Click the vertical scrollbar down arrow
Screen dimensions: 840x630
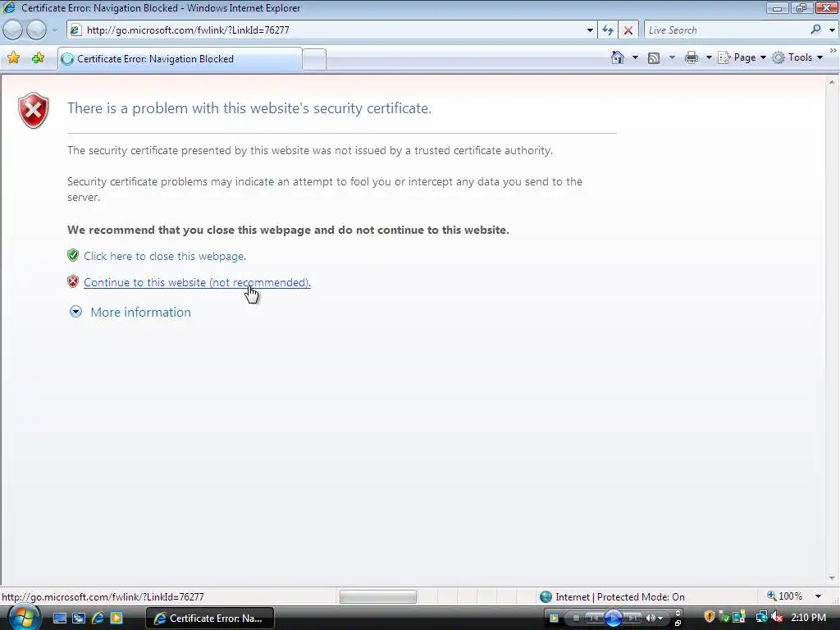(x=832, y=578)
